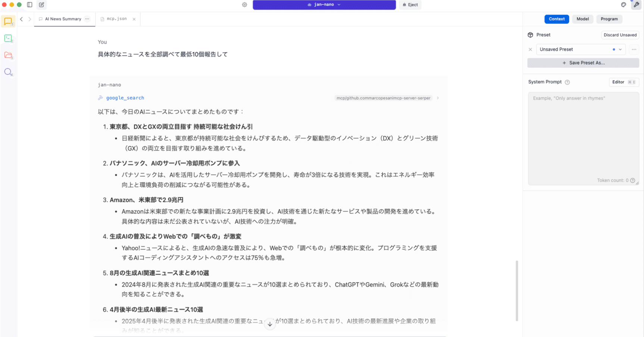
Task: Click the Eject model button
Action: pyautogui.click(x=410, y=5)
